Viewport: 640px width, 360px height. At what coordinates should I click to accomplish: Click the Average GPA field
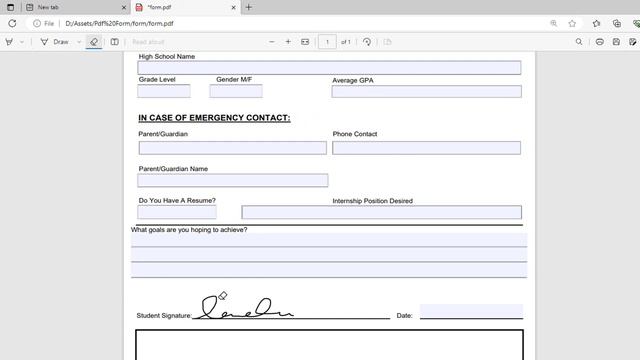coord(427,91)
